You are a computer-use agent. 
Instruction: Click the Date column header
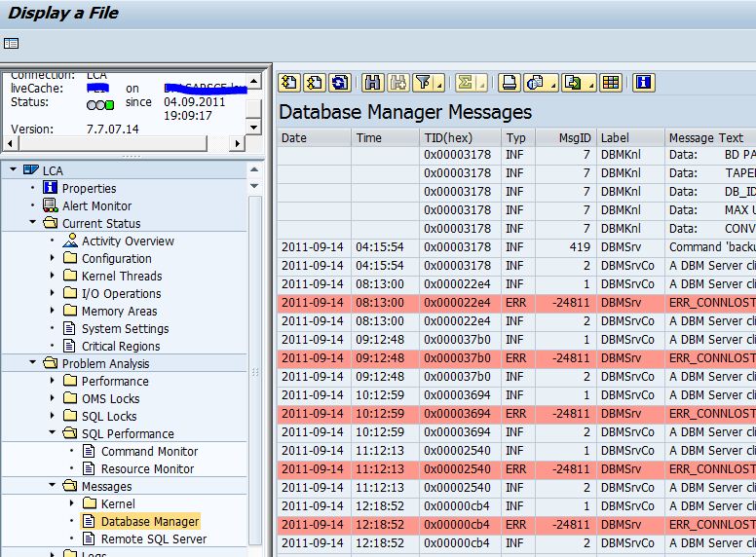pyautogui.click(x=315, y=138)
